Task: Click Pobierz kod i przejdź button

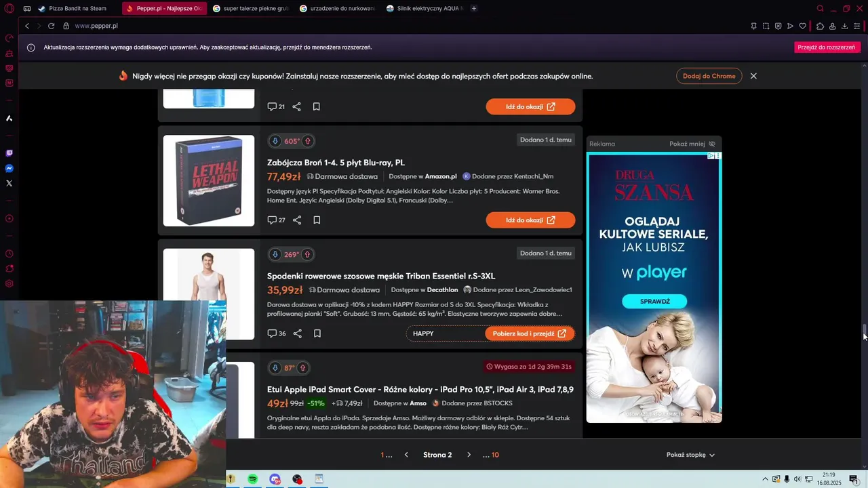Action: point(530,333)
